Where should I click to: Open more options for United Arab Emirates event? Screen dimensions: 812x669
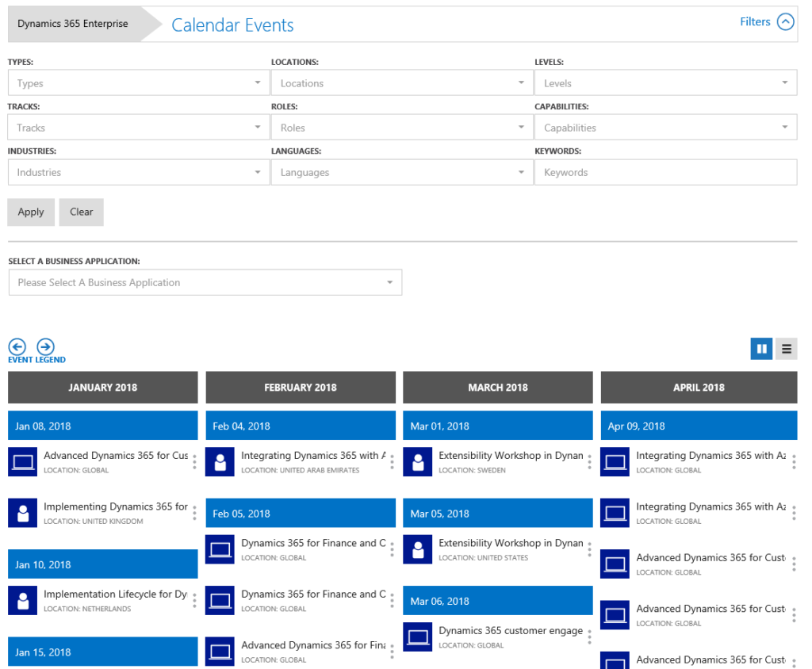point(392,462)
